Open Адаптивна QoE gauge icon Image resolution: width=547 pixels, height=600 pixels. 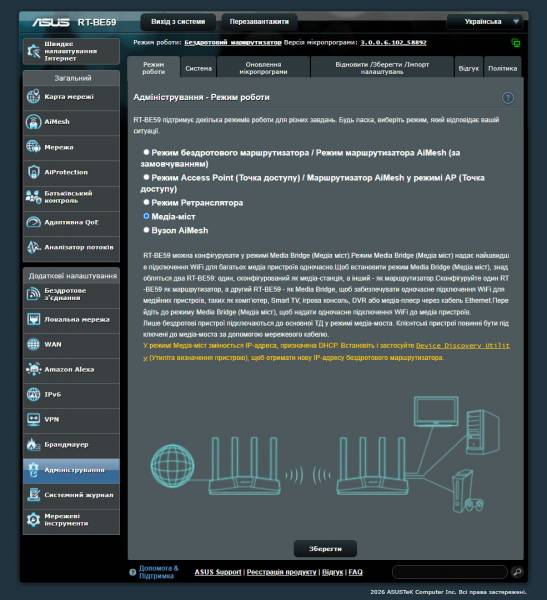click(33, 222)
